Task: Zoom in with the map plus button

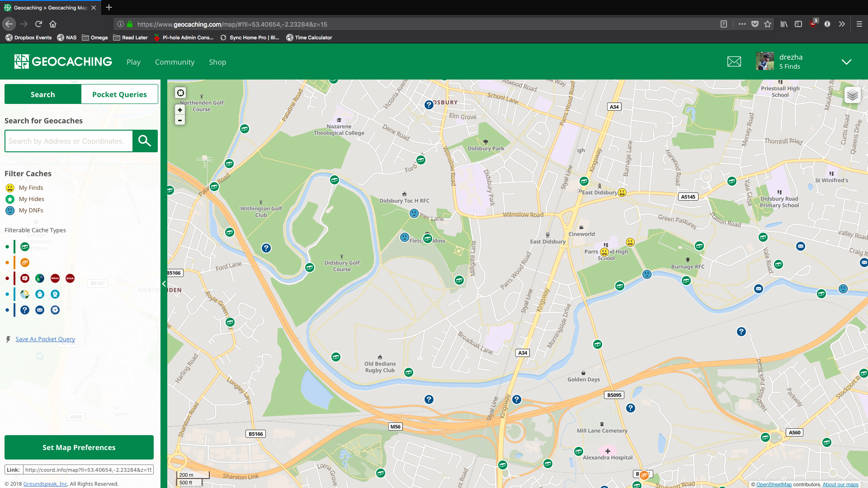Action: (x=180, y=110)
